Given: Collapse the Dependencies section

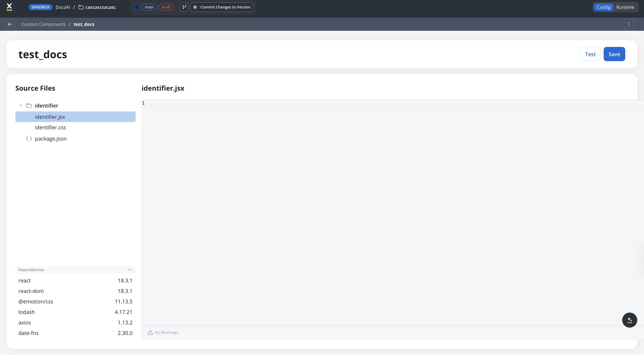Looking at the screenshot, I should tap(129, 270).
